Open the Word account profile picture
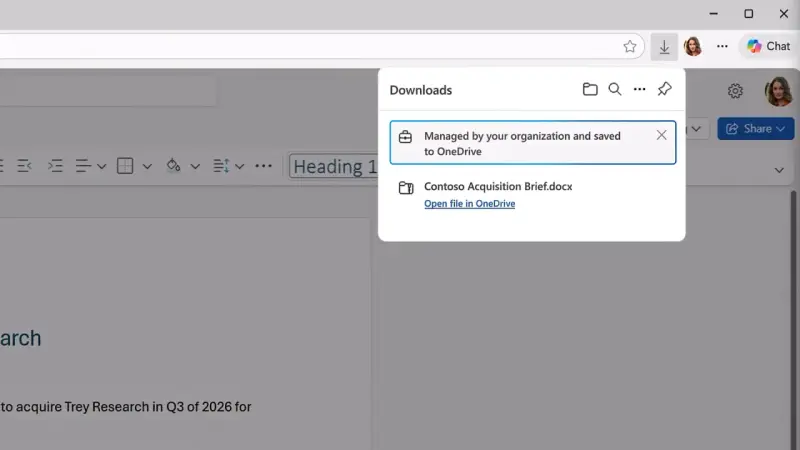Image resolution: width=800 pixels, height=450 pixels. [778, 91]
